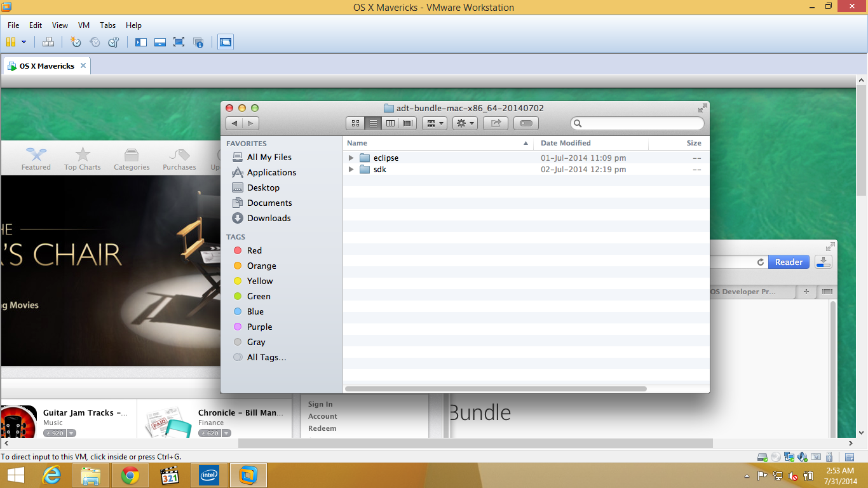Open the VMware View menu
This screenshot has width=868, height=488.
click(x=60, y=25)
